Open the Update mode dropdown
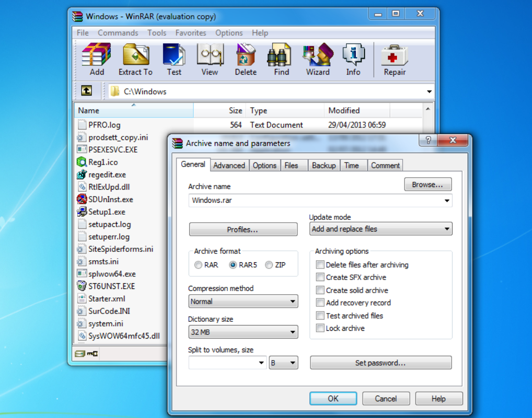532x418 pixels. point(380,229)
